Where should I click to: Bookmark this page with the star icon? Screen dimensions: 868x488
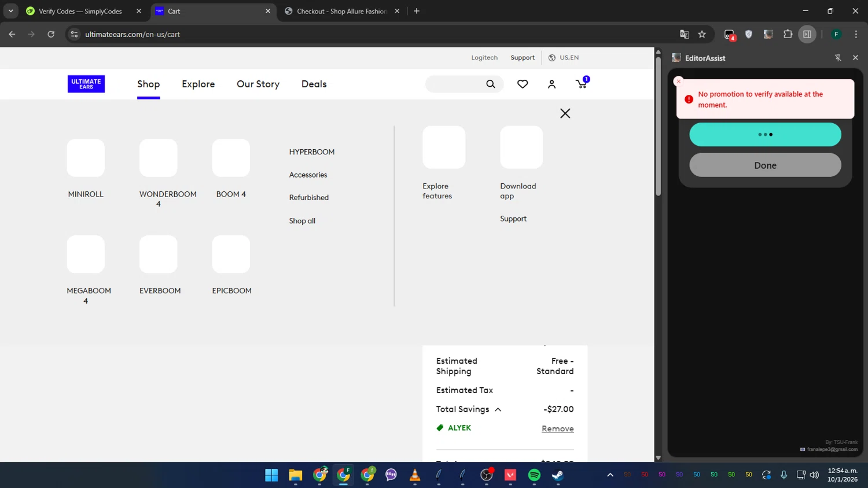click(702, 34)
